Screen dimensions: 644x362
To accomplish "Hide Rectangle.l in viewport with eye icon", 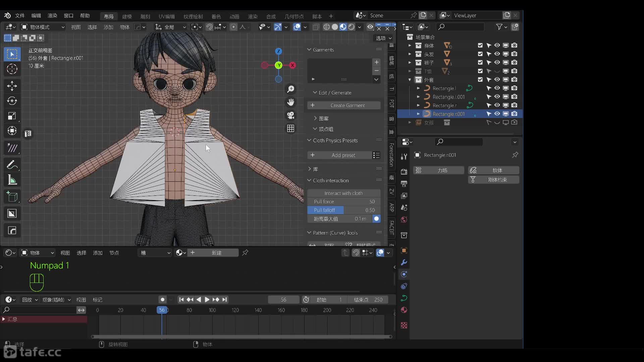I will click(497, 88).
